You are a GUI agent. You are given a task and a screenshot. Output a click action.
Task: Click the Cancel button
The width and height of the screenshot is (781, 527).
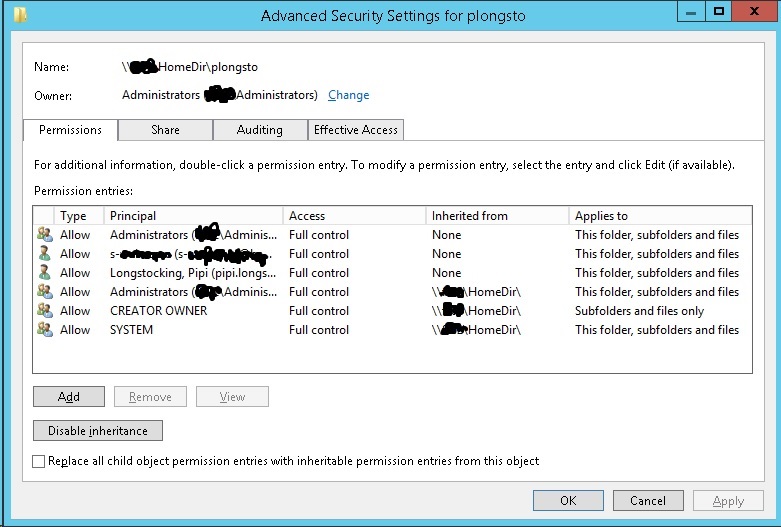(x=648, y=501)
